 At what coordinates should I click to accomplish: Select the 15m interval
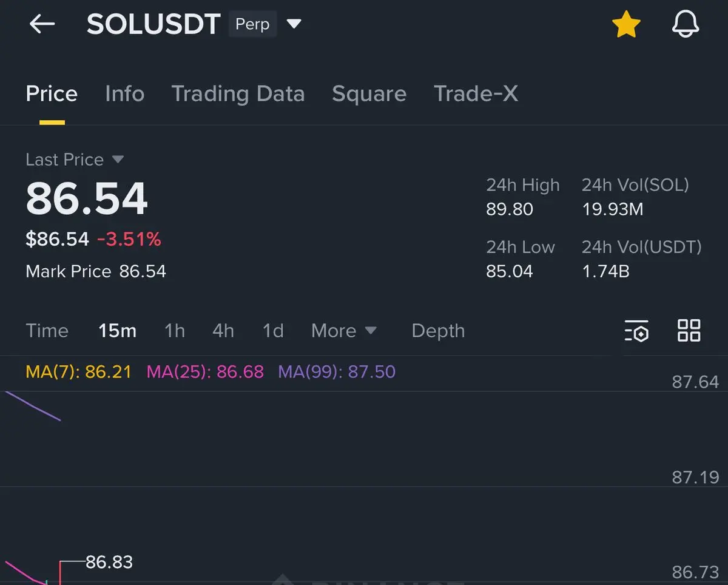[117, 331]
